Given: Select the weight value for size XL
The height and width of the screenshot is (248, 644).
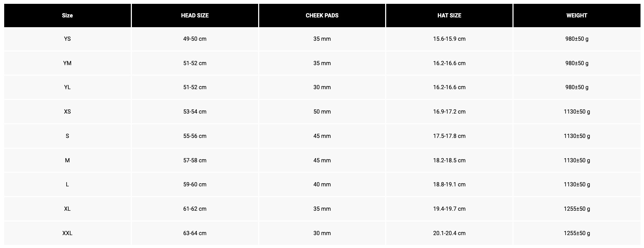Looking at the screenshot, I should pos(577,209).
